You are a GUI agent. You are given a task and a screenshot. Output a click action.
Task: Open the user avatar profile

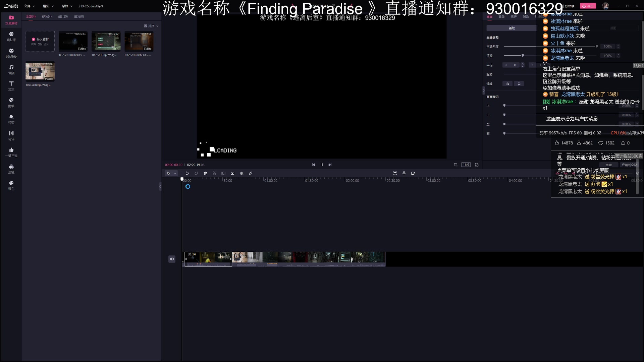pyautogui.click(x=605, y=6)
